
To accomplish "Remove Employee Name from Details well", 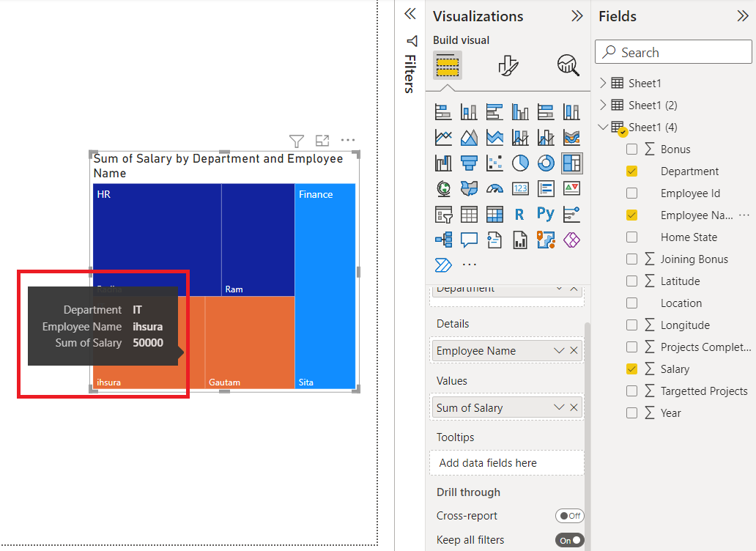I will pyautogui.click(x=574, y=350).
